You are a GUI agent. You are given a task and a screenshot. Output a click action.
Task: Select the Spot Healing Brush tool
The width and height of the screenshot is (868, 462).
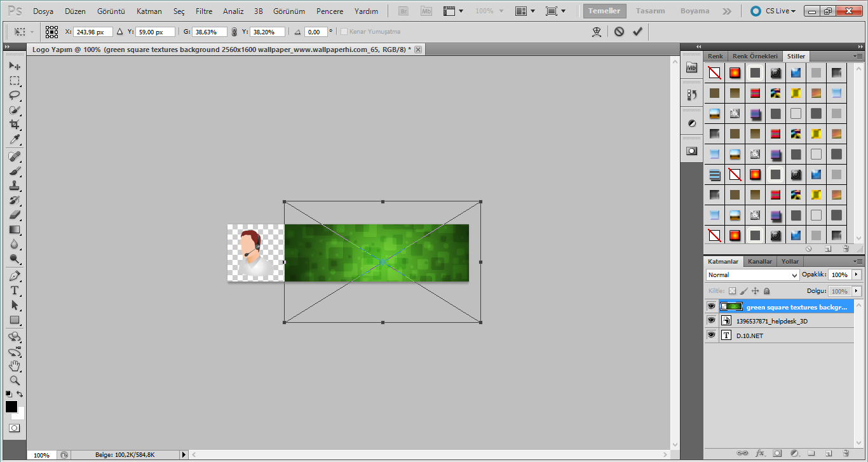point(15,156)
